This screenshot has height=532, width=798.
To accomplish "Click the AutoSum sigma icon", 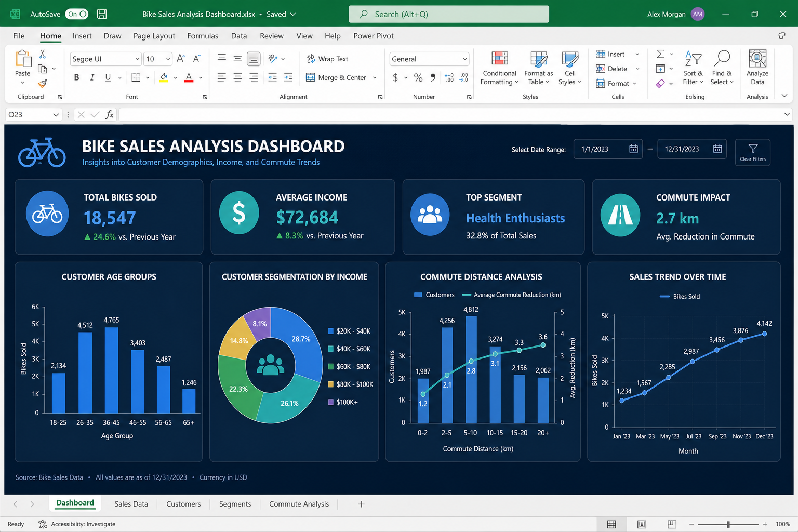I will coord(660,54).
